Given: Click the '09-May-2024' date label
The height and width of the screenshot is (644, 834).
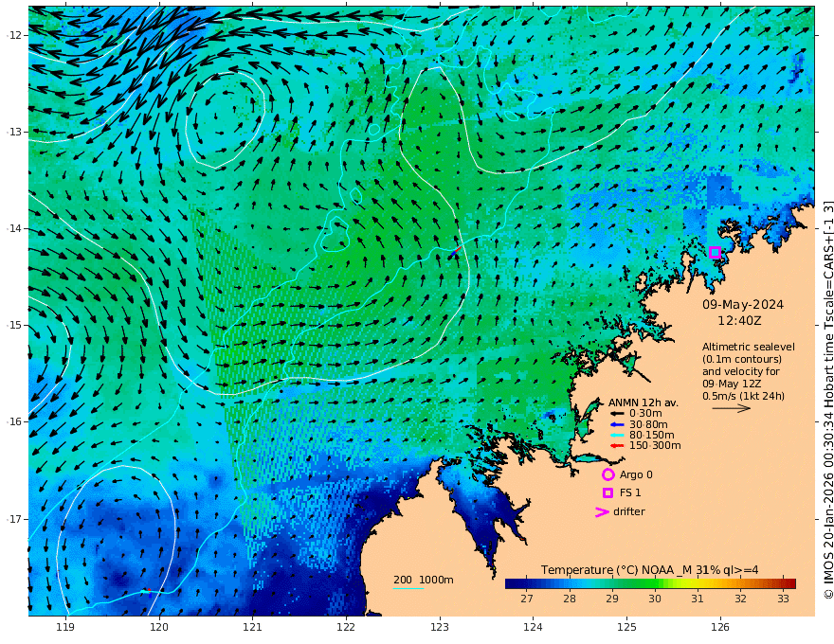Looking at the screenshot, I should point(743,304).
